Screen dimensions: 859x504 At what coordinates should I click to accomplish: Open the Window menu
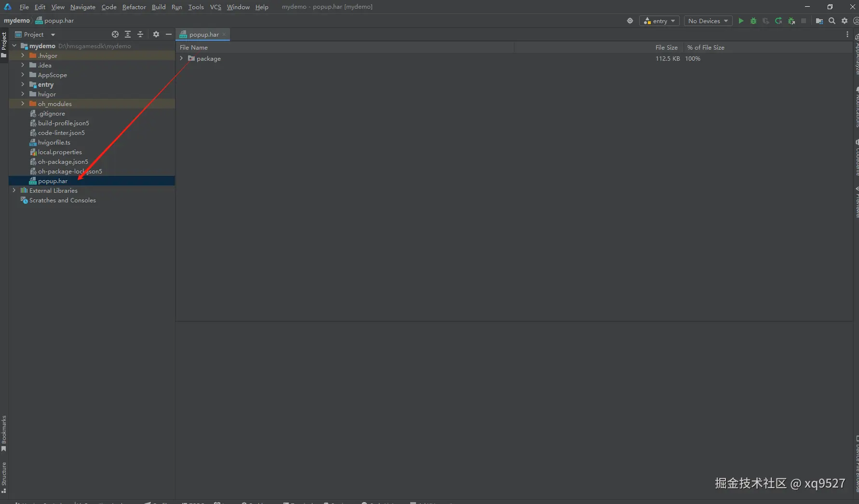click(238, 7)
